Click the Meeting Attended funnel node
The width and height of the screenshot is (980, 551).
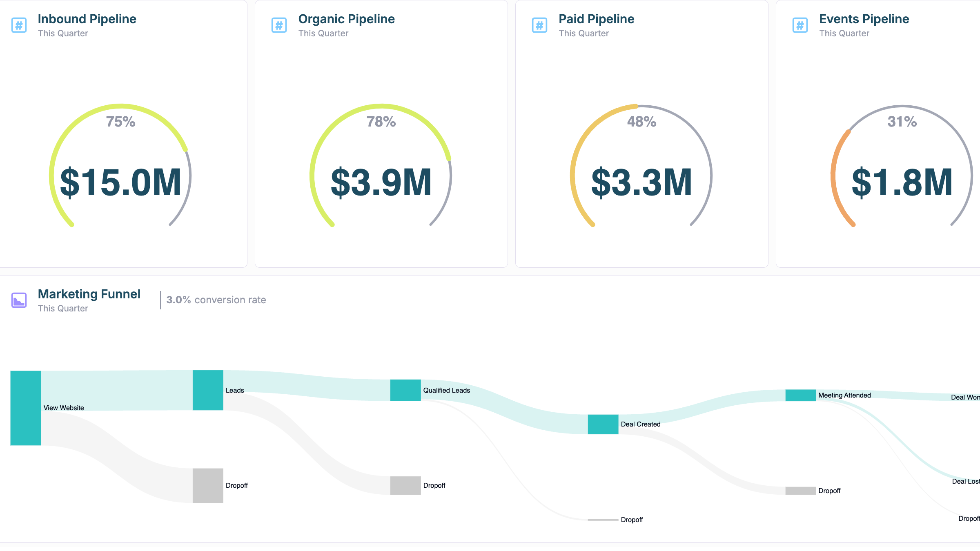click(x=801, y=395)
